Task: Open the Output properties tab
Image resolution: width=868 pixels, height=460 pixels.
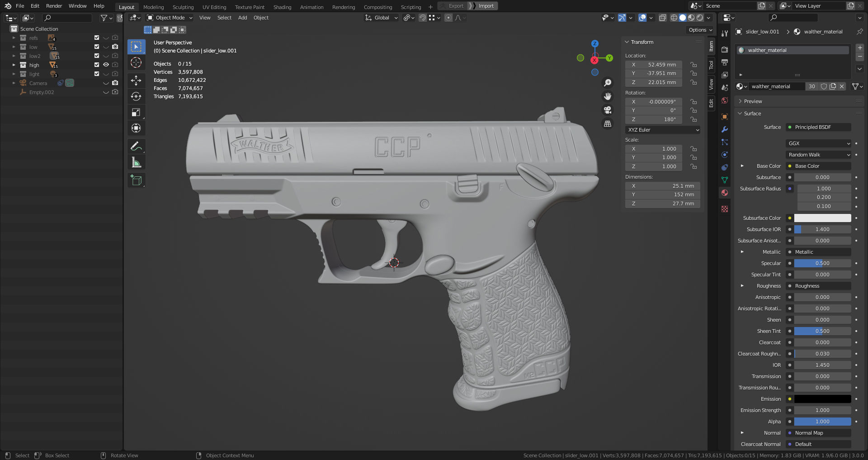Action: pyautogui.click(x=725, y=62)
